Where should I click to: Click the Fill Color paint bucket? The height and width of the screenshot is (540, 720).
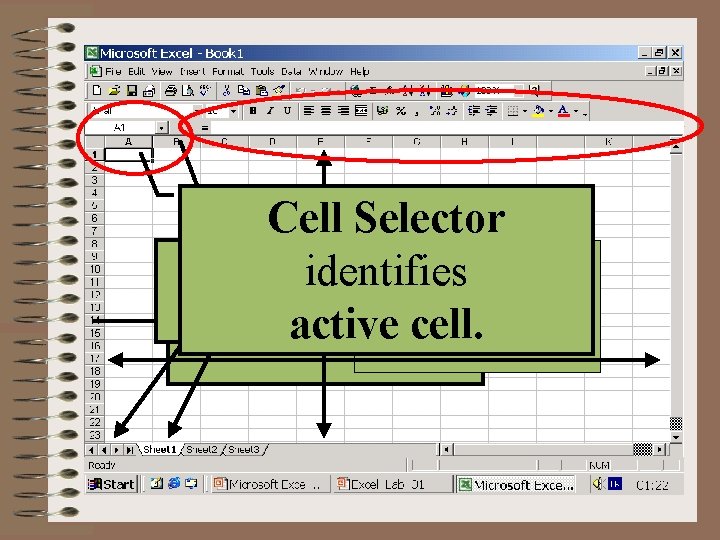(x=538, y=111)
